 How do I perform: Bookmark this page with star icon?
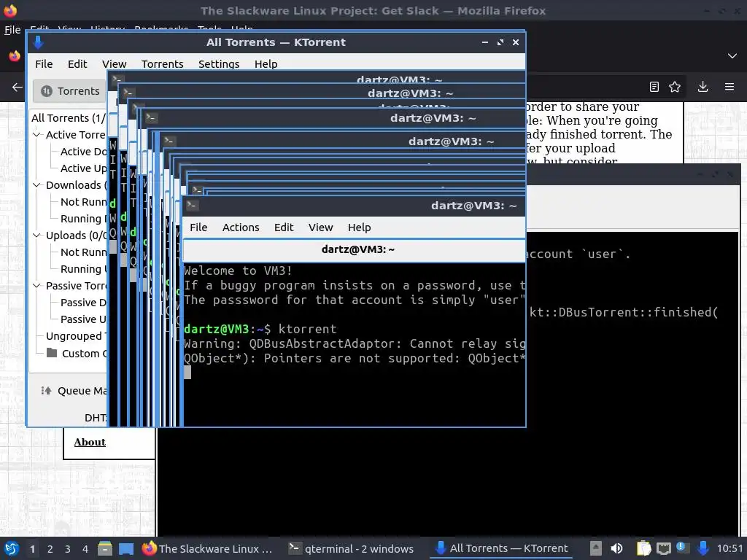[675, 87]
